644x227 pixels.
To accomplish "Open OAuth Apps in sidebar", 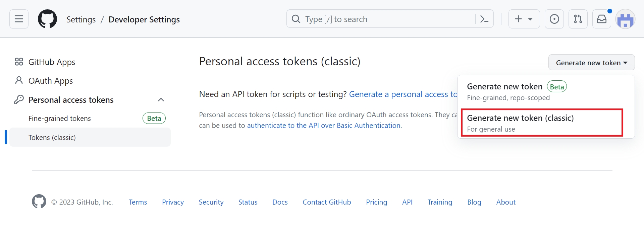I will point(50,81).
